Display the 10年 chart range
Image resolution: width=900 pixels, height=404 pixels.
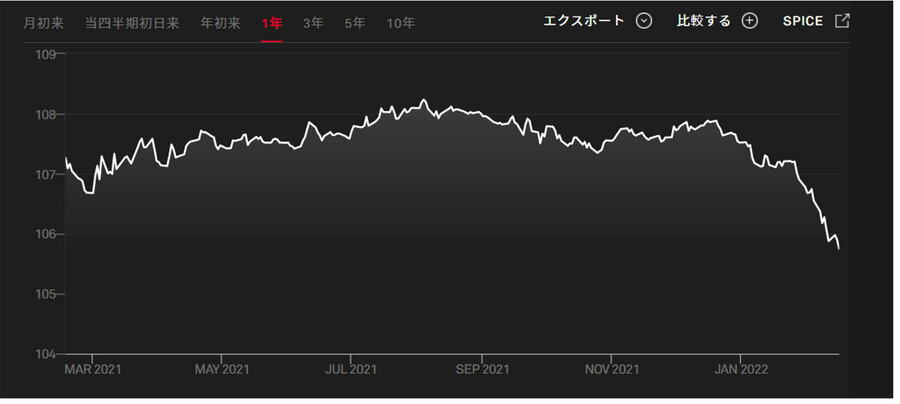coord(400,22)
